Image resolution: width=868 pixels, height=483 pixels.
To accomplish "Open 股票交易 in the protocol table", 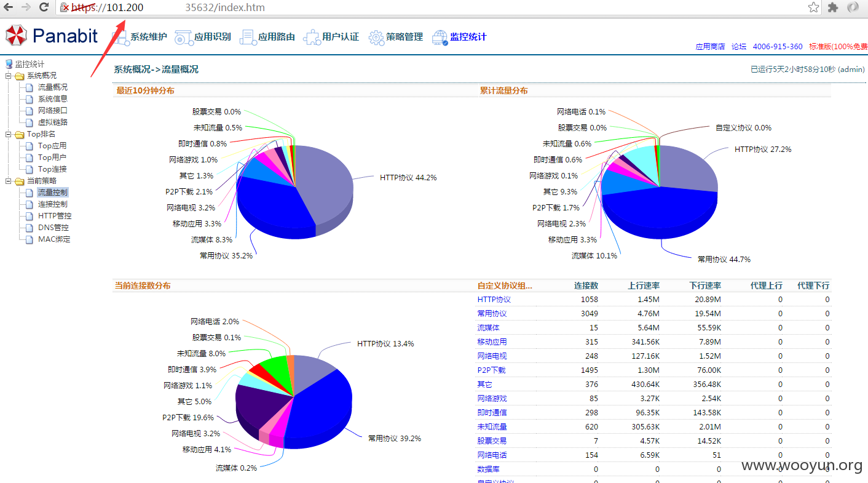I will tap(492, 441).
